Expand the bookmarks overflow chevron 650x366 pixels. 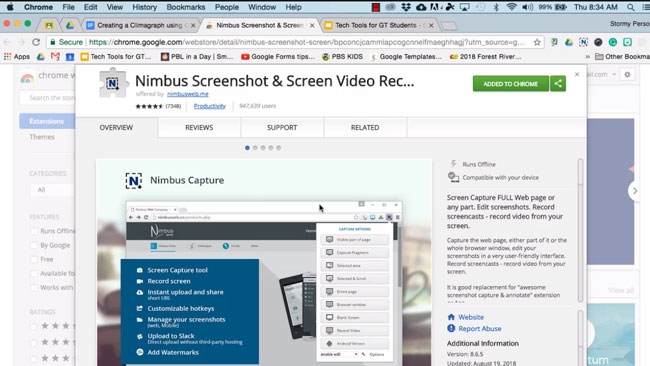[x=587, y=56]
